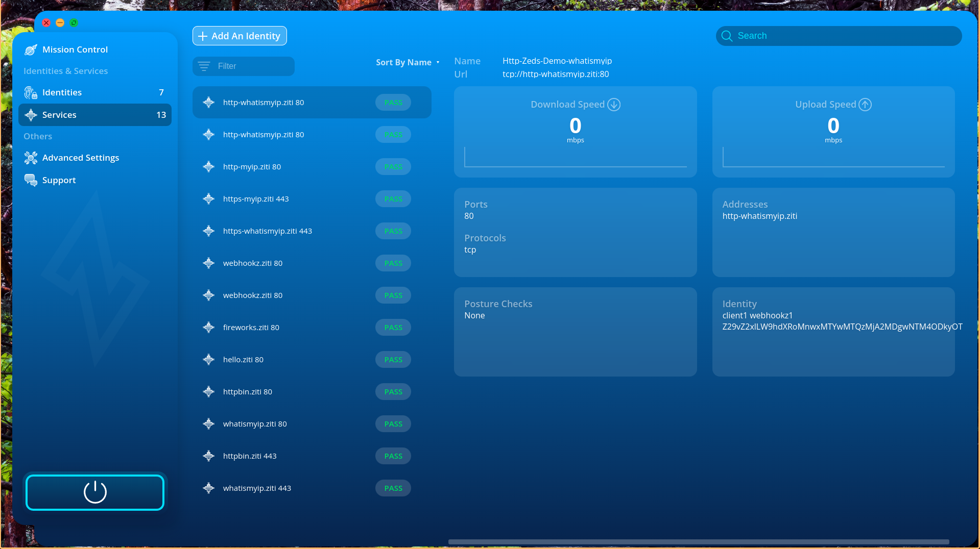Select the Mission Control rocket icon

pyautogui.click(x=31, y=49)
